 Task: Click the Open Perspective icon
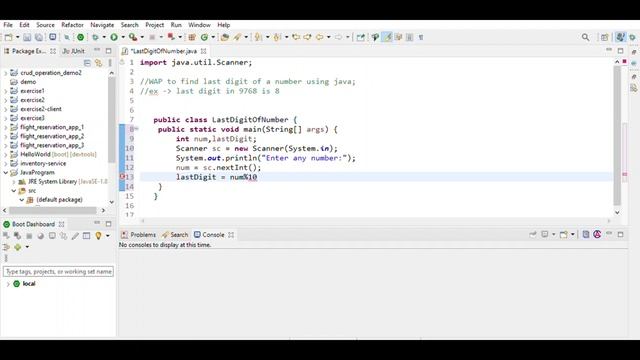click(x=604, y=37)
